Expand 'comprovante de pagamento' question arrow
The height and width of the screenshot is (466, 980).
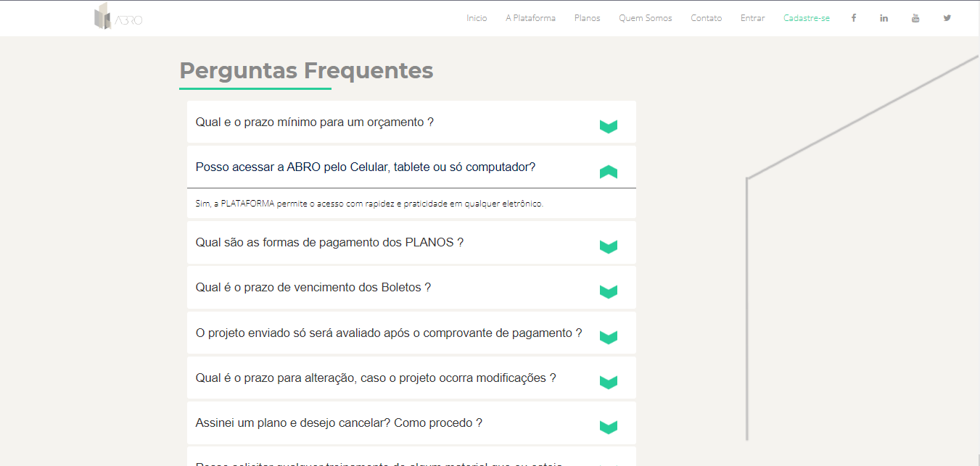tap(608, 337)
